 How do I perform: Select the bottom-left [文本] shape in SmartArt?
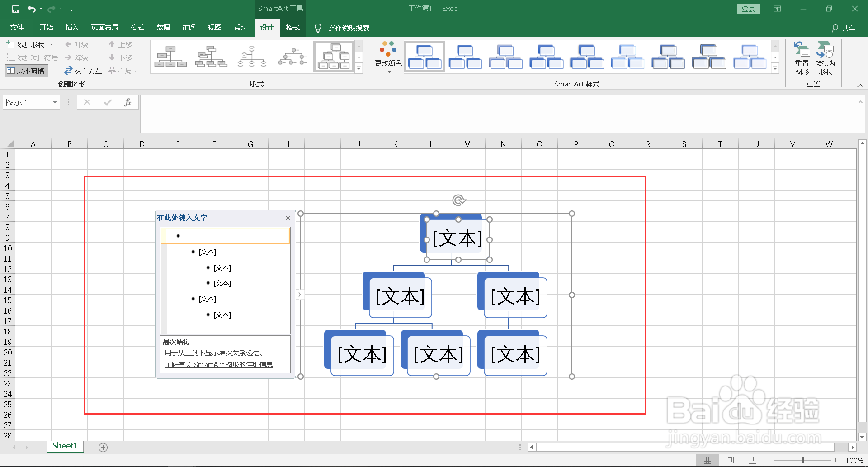(362, 355)
